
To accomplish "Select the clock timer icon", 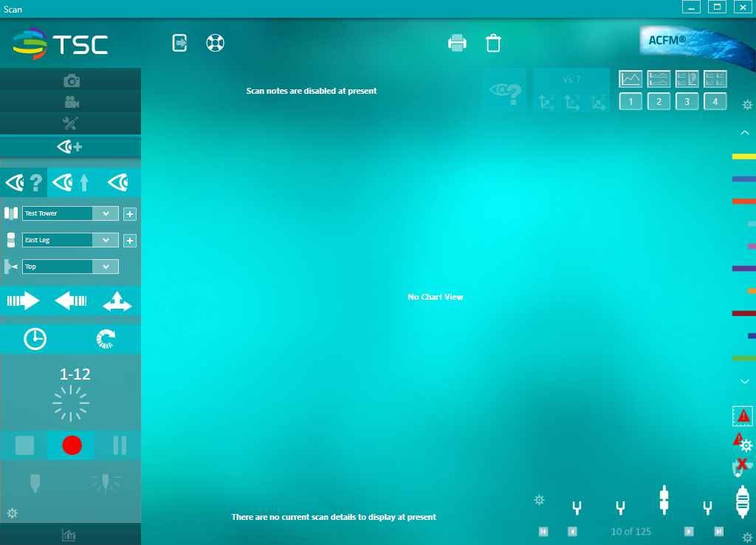I will pos(35,339).
